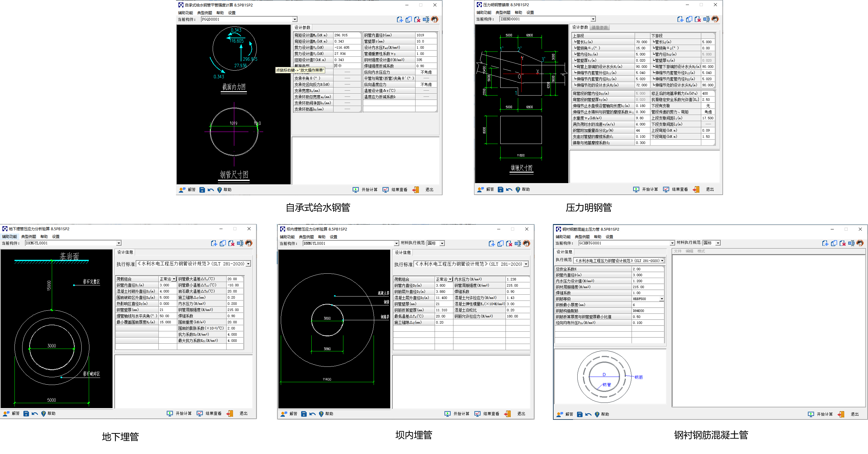
Task: Click delete component icon in 压力明钢管镇墩 window
Action: (x=698, y=19)
